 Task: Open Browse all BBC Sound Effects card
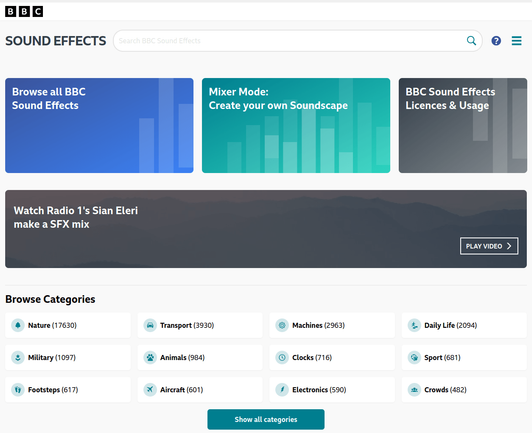(99, 126)
